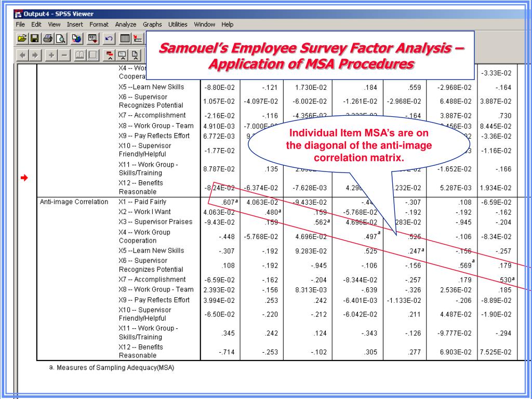Viewport: 532px width, 399px height.
Task: Click the Promote left-arrow outline icon
Action: tap(22, 55)
